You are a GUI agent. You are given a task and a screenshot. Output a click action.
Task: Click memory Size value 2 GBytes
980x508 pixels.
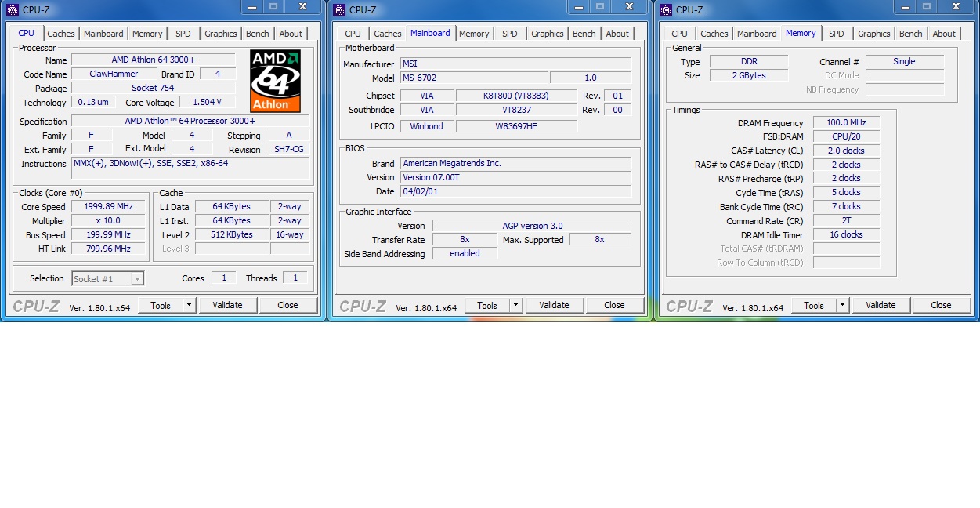(749, 75)
